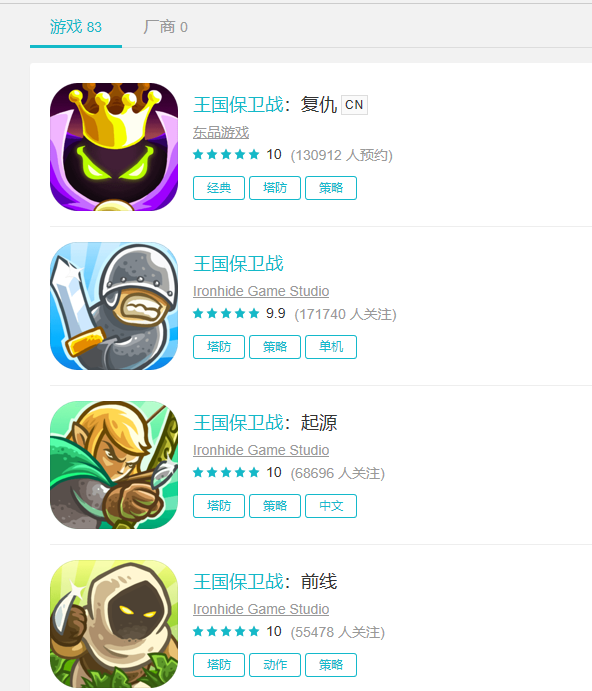Open the elf archer game icon
Image resolution: width=592 pixels, height=691 pixels.
[x=114, y=464]
